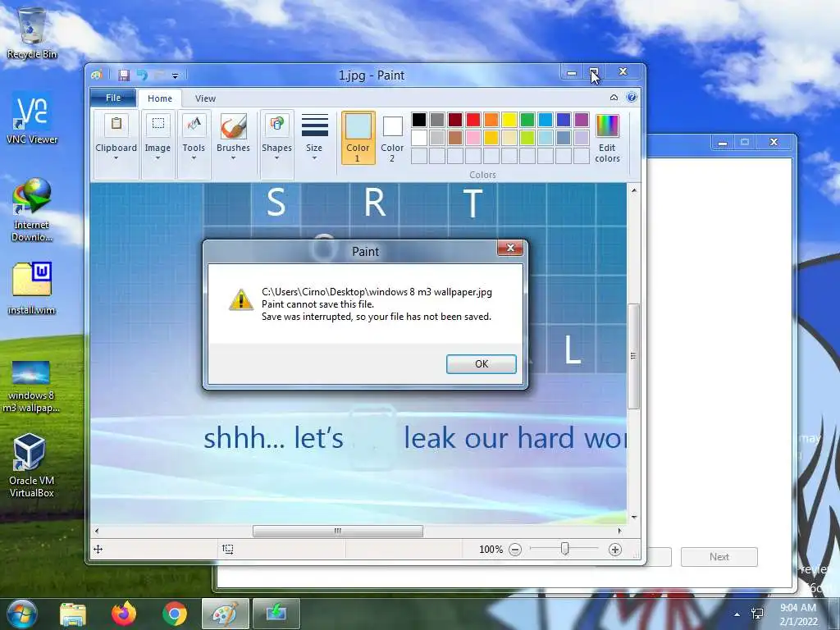Viewport: 840px width, 630px height.
Task: Select Internet Download Manager desktop shortcut
Action: tap(32, 209)
